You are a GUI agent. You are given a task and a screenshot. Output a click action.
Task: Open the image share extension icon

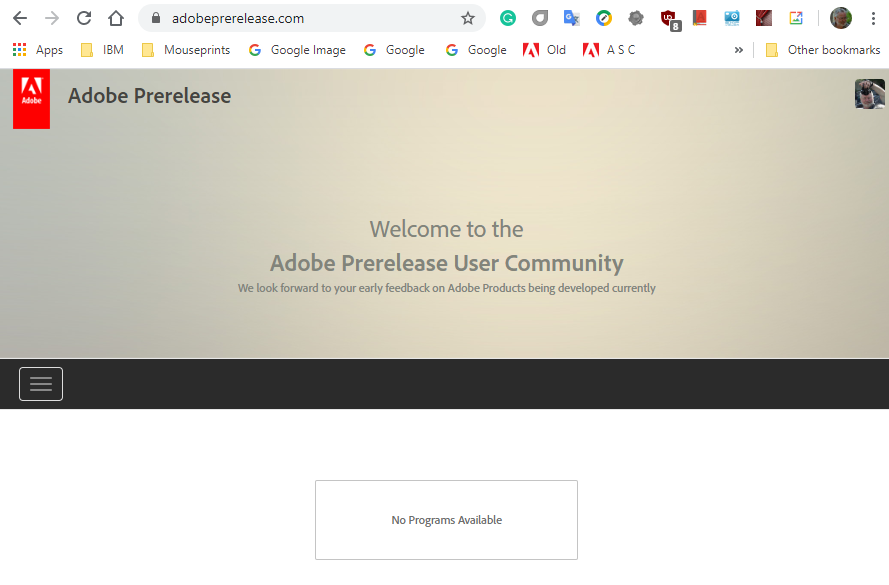[x=796, y=18]
